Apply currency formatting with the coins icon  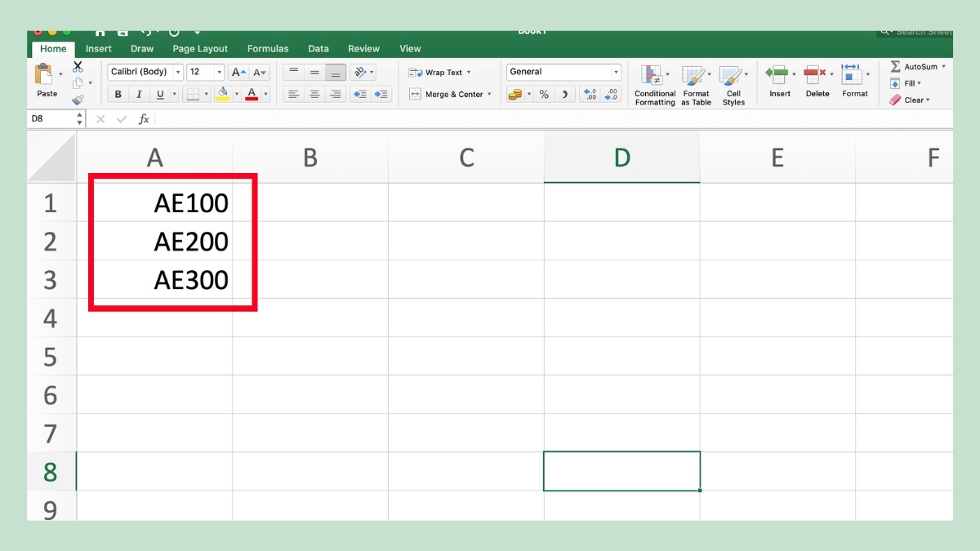tap(514, 95)
